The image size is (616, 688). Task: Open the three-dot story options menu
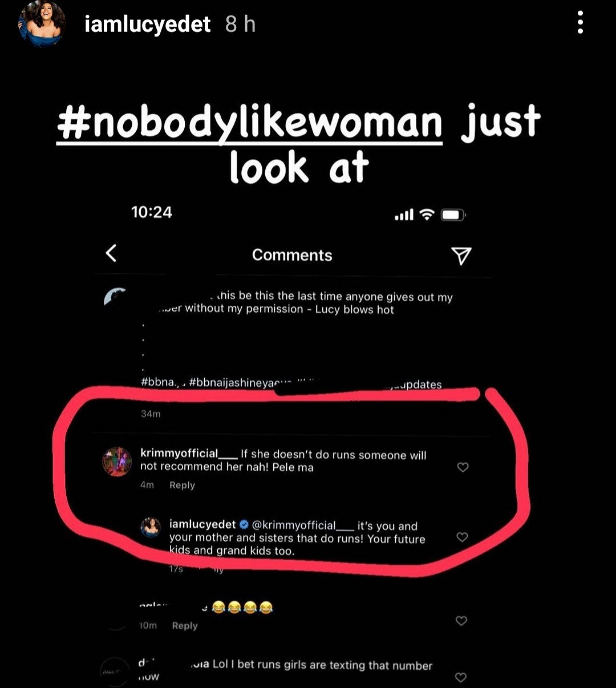(580, 23)
